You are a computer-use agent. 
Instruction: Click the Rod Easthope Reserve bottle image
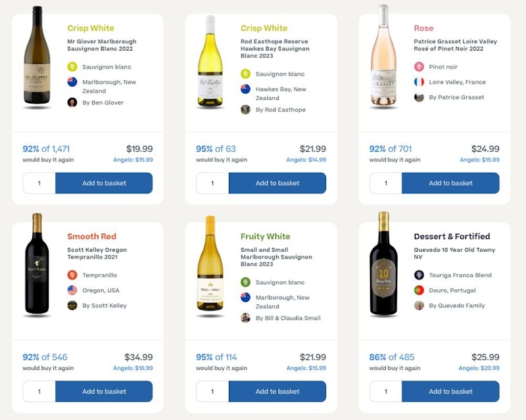point(210,60)
